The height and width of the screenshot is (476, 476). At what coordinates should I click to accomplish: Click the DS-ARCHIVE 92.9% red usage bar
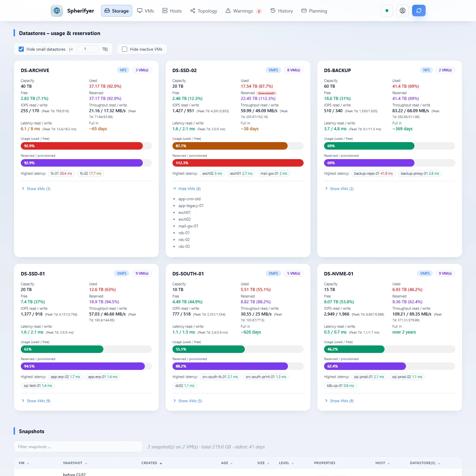[82, 146]
